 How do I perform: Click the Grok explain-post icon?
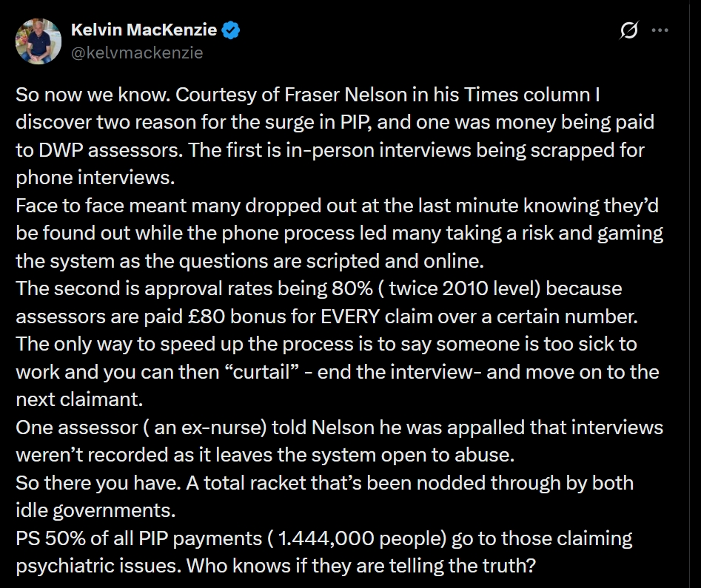click(629, 31)
